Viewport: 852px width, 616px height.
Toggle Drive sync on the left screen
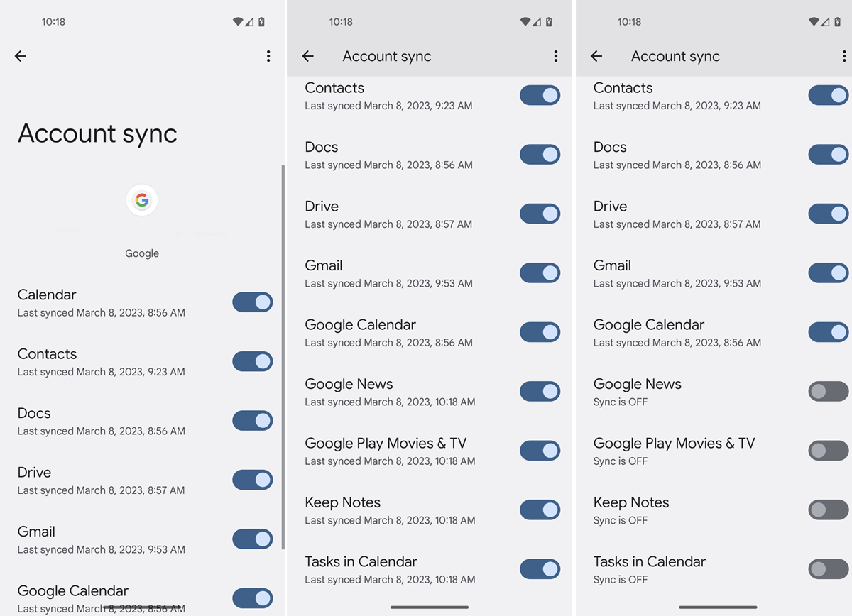click(253, 480)
